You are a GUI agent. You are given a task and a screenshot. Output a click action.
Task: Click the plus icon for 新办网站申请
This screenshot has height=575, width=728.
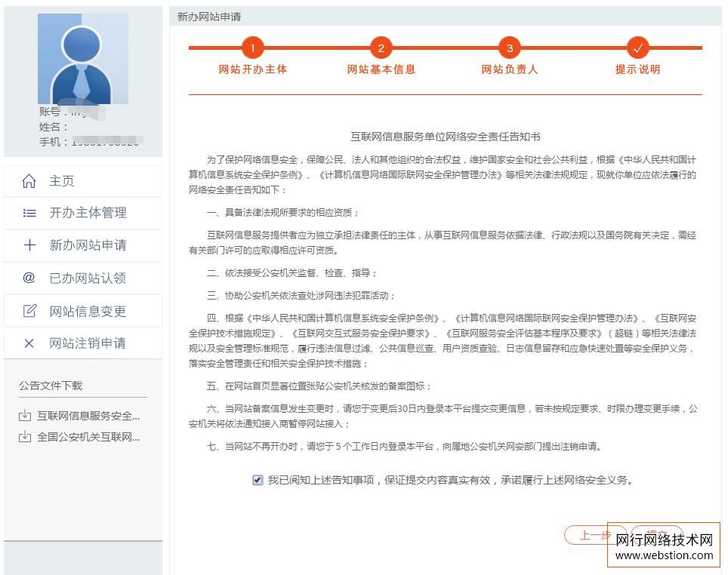tap(29, 245)
